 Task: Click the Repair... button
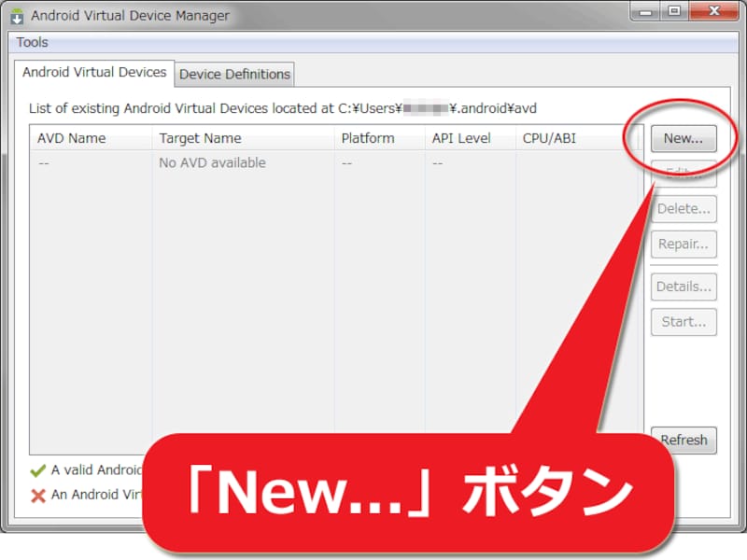pos(683,244)
